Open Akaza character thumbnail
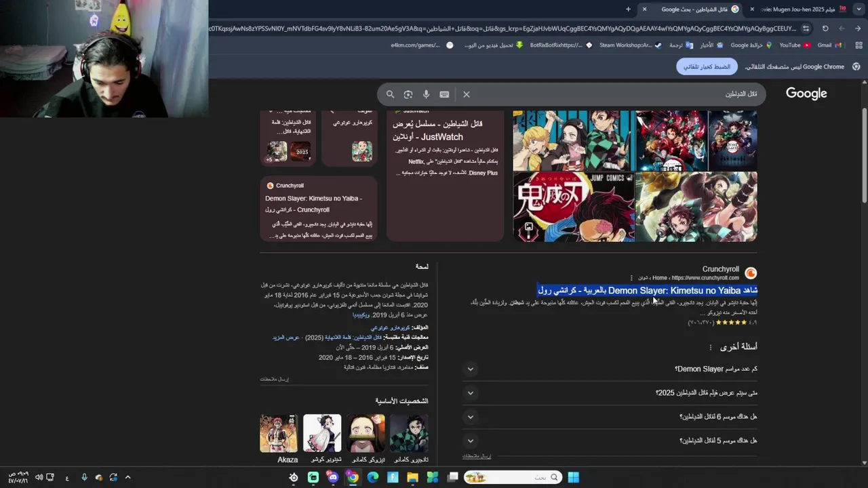868x488 pixels. tap(279, 434)
